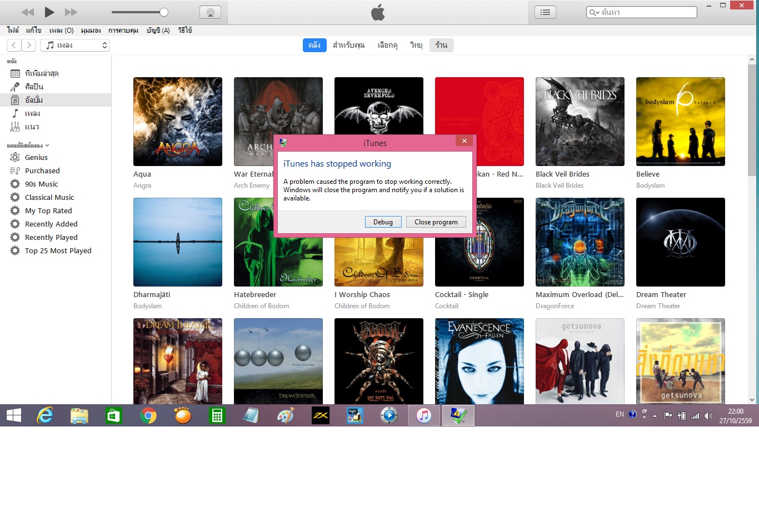The width and height of the screenshot is (759, 532).
Task: Close the iTunes error dialog with X
Action: pos(465,140)
